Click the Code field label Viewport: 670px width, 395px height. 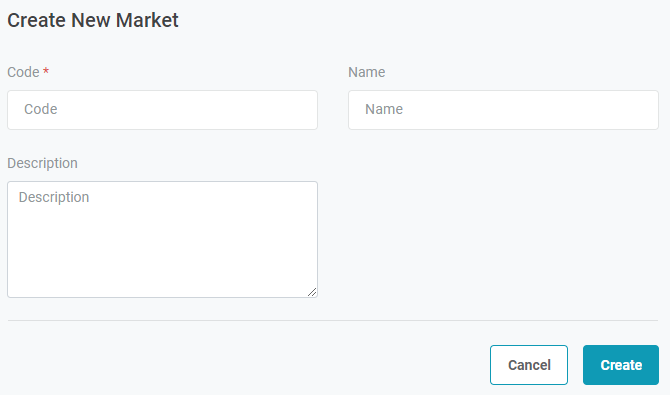[24, 72]
